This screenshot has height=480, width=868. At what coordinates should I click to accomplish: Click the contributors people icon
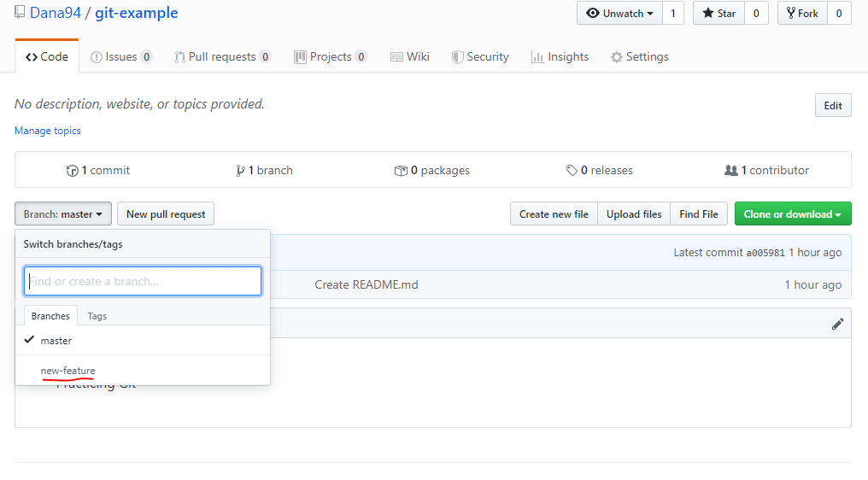(x=730, y=171)
